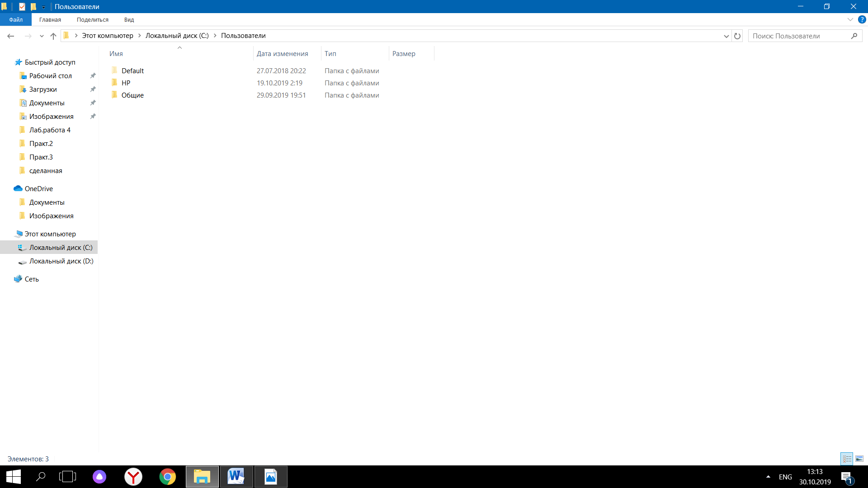This screenshot has width=868, height=488.
Task: Open Документы under quick access
Action: pos(47,103)
